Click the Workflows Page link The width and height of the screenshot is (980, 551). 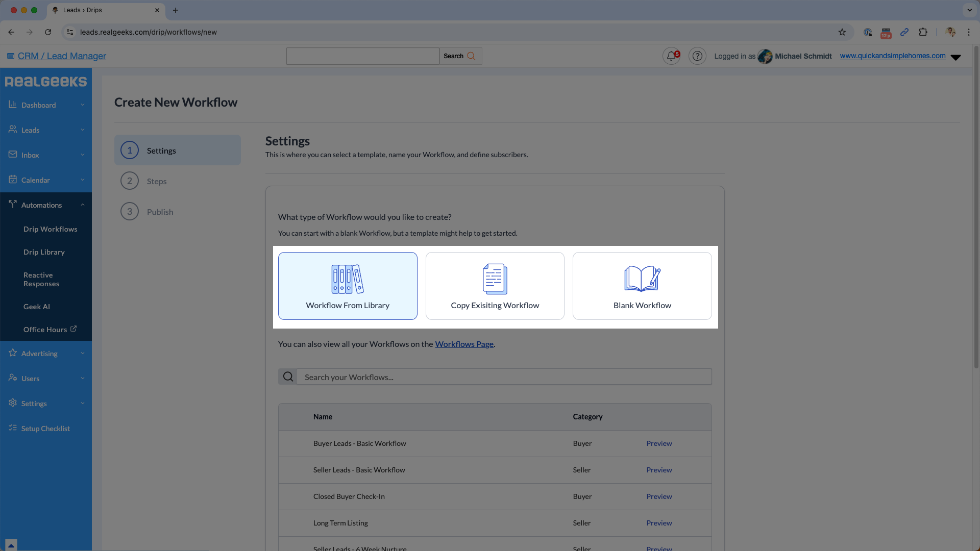464,344
